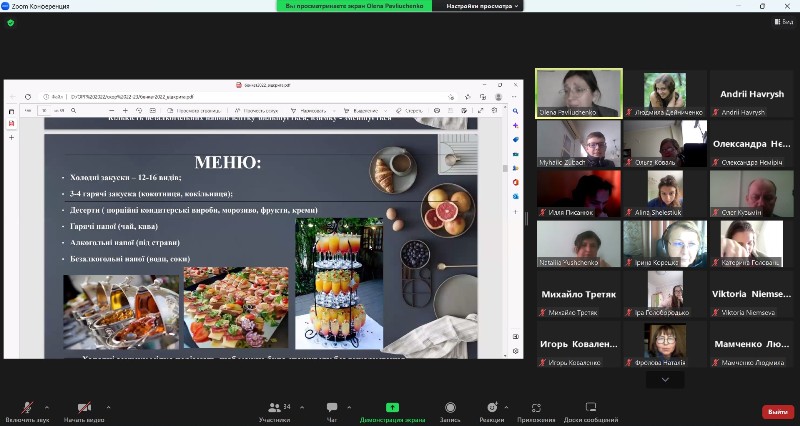
Task: Click shared browser favorites star icon
Action: (467, 97)
